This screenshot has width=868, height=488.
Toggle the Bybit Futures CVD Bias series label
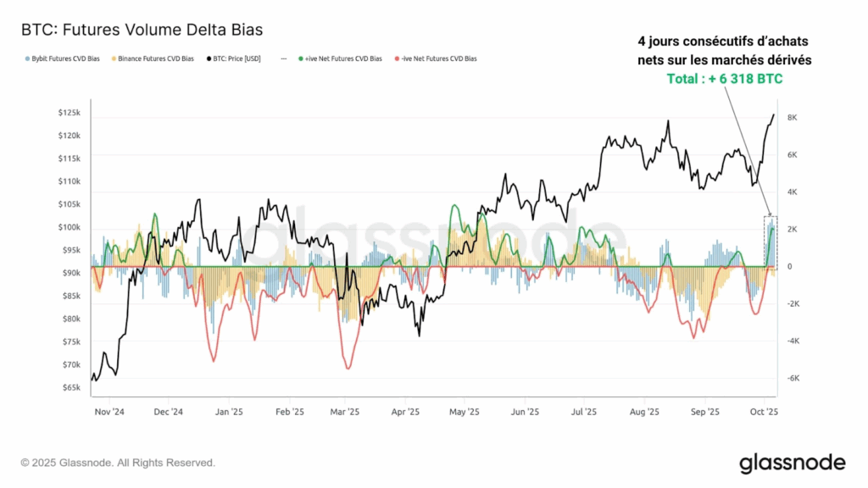(x=66, y=59)
